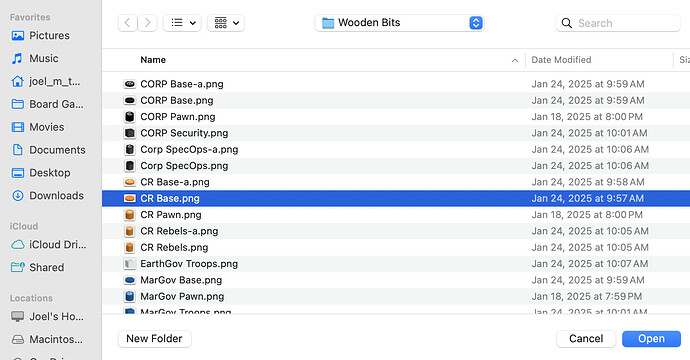Select the EarthGov Troops.png file name
Viewport: 690px width, 360px height.
pyautogui.click(x=189, y=264)
